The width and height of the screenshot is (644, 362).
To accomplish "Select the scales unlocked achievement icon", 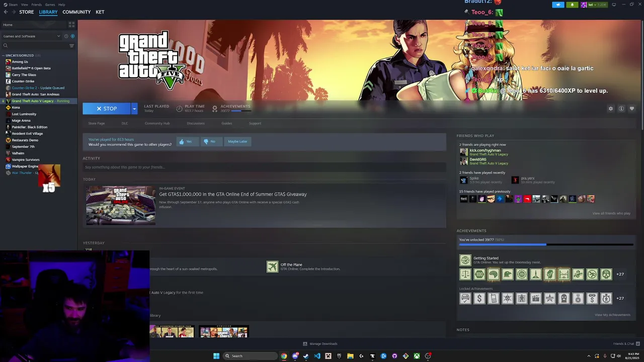I will click(465, 274).
